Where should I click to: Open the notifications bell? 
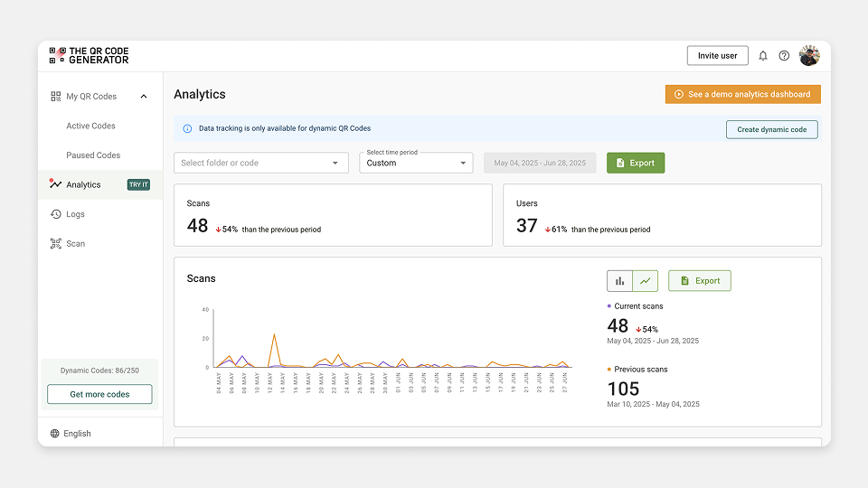[x=763, y=56]
